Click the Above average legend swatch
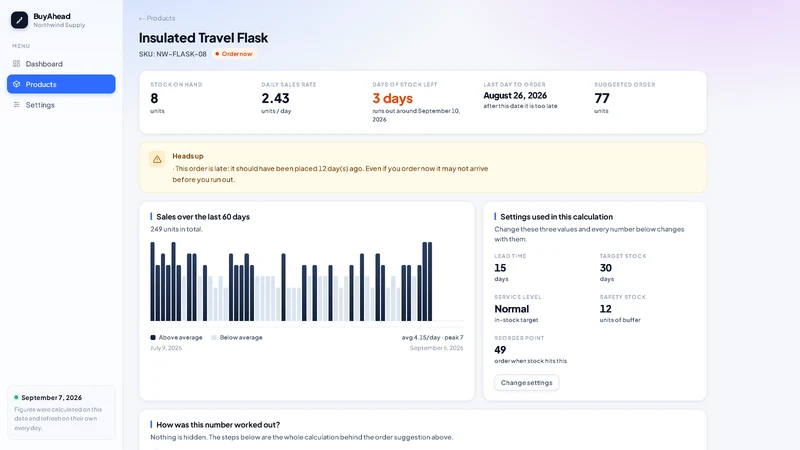 [x=153, y=337]
